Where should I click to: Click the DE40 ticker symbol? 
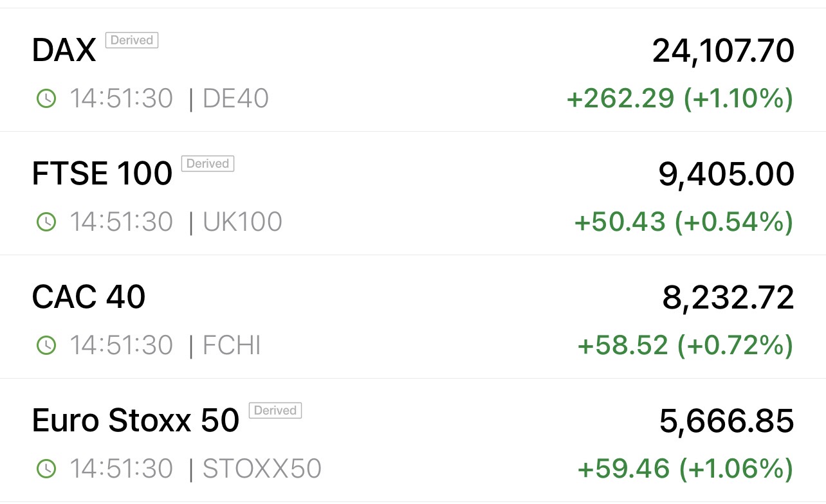(x=235, y=99)
